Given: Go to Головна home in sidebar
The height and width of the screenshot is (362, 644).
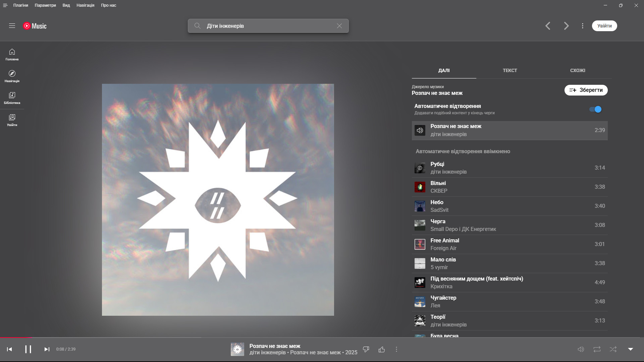Looking at the screenshot, I should pos(12,54).
